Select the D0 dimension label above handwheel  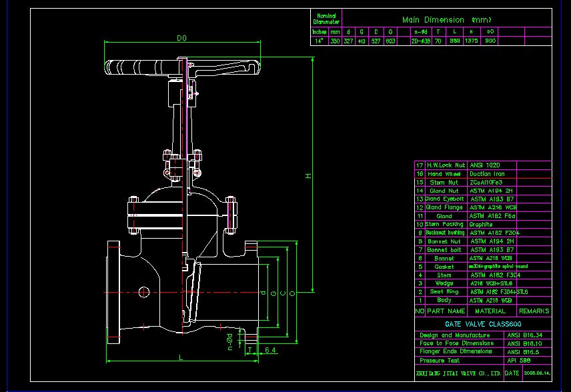tap(181, 39)
